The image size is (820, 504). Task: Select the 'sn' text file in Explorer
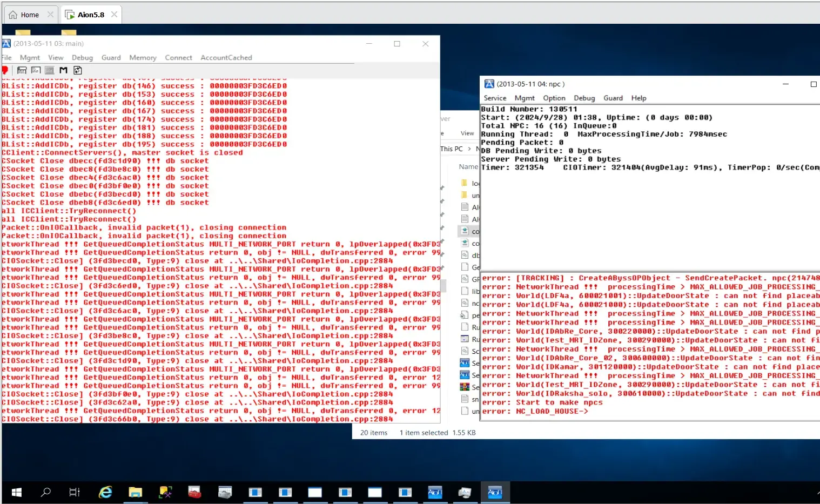tap(469, 399)
